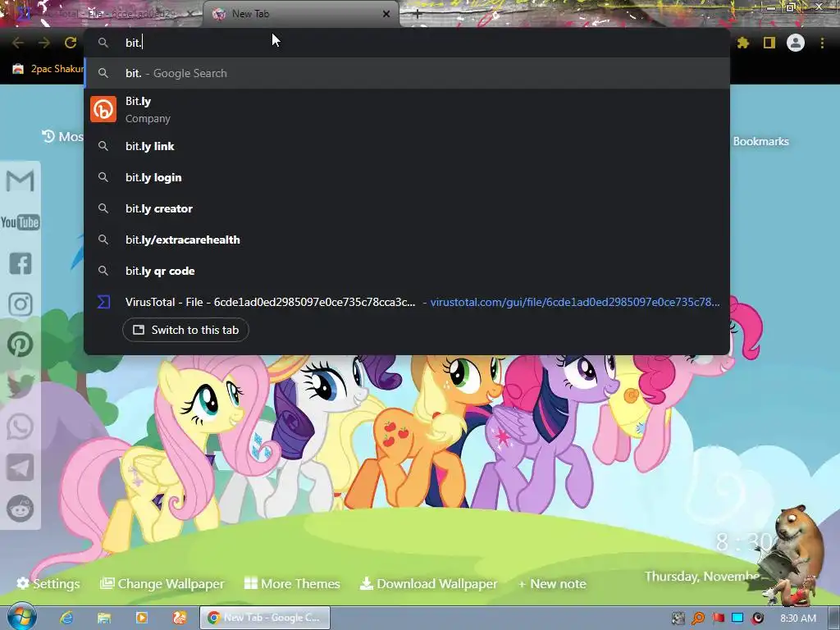
Task: Close the VirusTotal tab
Action: click(190, 14)
